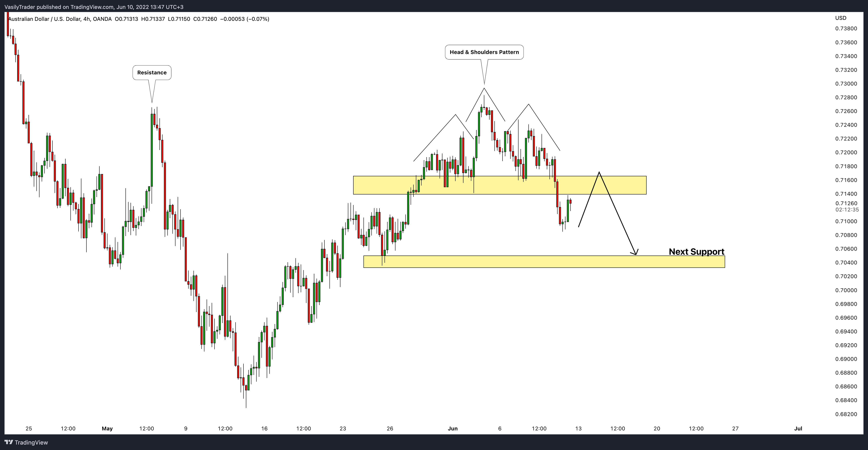This screenshot has width=868, height=450.
Task: Click the 26 date label on time axis
Action: click(390, 429)
